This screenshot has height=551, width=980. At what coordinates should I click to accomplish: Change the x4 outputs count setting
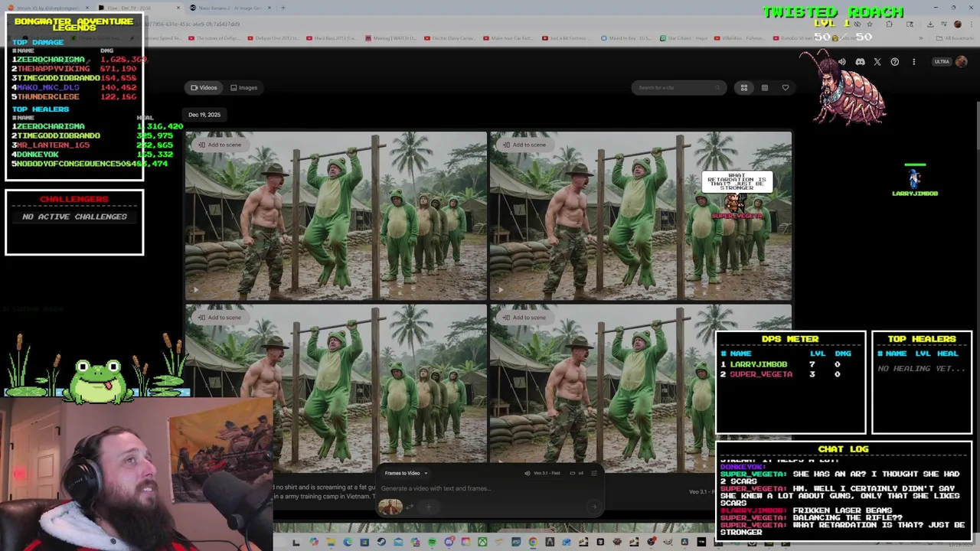point(577,473)
